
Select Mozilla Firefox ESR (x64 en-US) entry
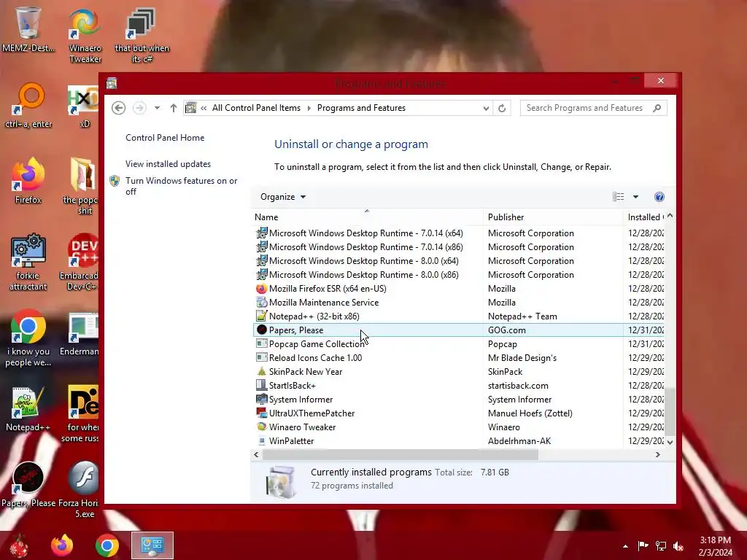pyautogui.click(x=459, y=289)
